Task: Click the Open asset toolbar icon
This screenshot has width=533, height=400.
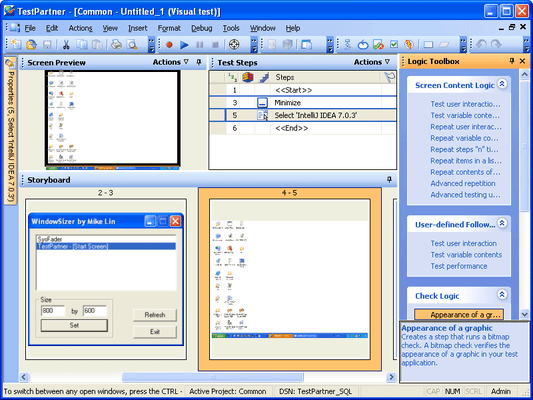Action: coord(31,45)
